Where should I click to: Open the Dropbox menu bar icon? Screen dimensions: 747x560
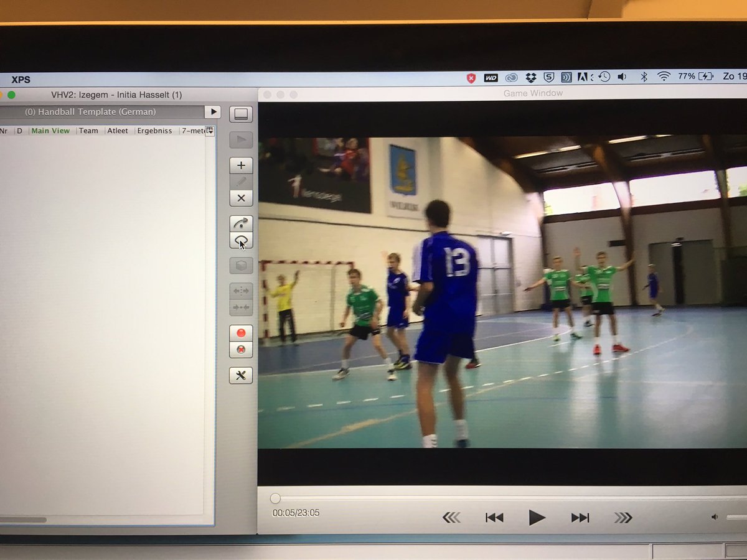pyautogui.click(x=530, y=78)
